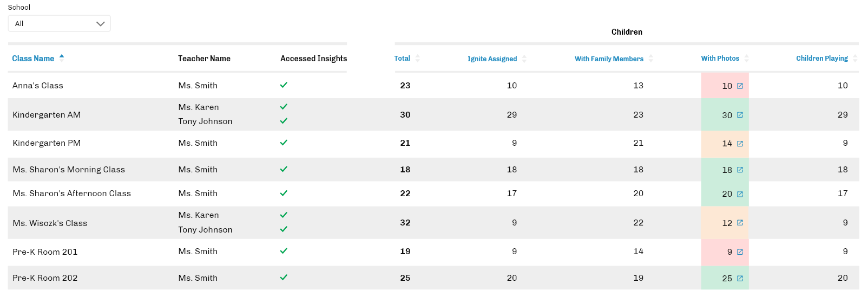Open photos link icon for Pre-K Room 202
The image size is (868, 303).
pyautogui.click(x=740, y=279)
